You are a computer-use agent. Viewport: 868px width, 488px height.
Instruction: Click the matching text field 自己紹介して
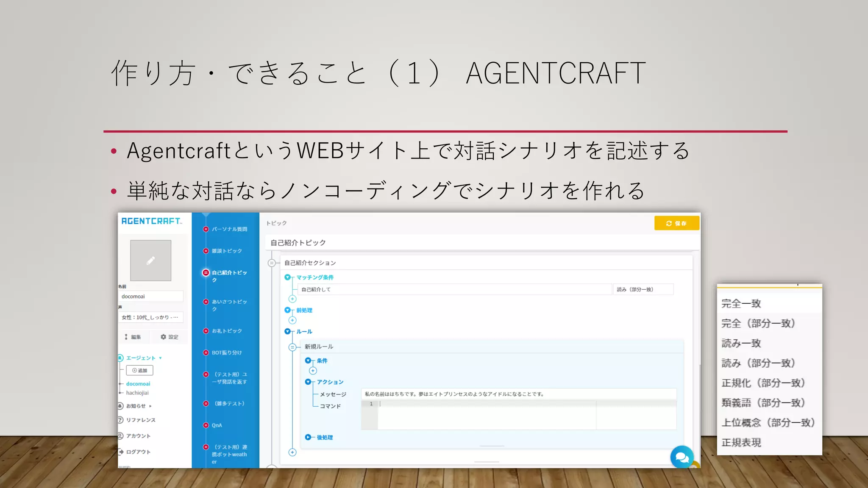pyautogui.click(x=455, y=289)
